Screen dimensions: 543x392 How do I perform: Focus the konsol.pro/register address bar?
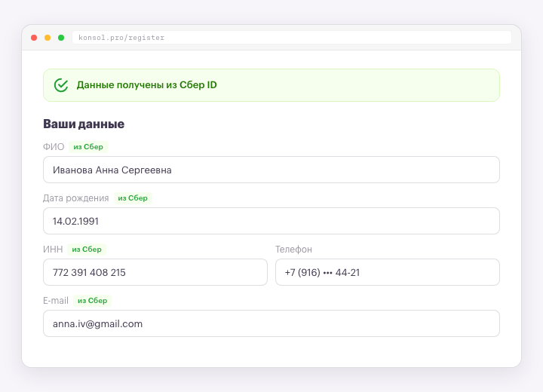[x=292, y=38]
